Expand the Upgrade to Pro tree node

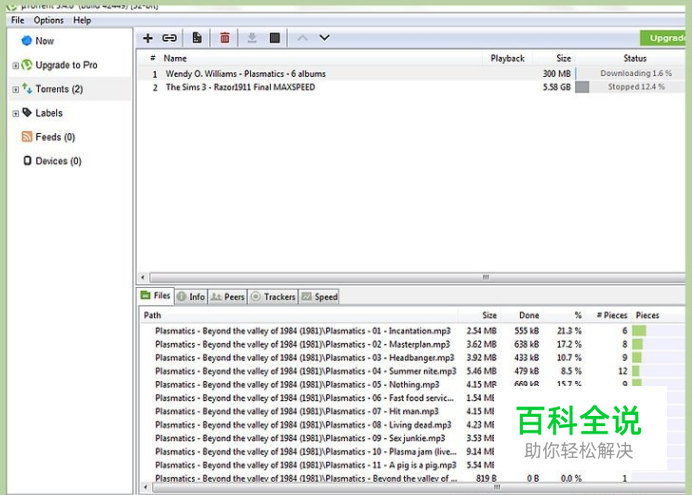coord(15,66)
